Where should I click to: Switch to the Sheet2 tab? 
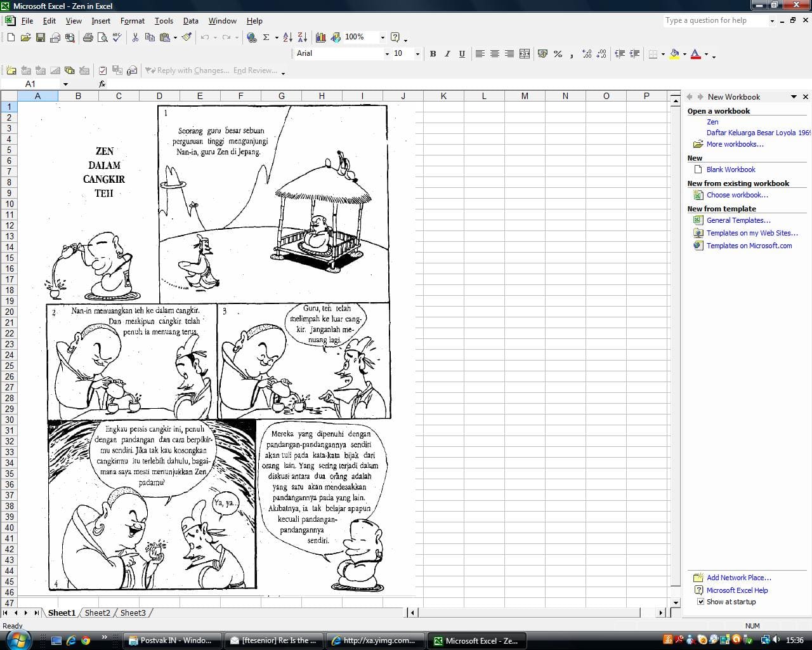pyautogui.click(x=97, y=613)
